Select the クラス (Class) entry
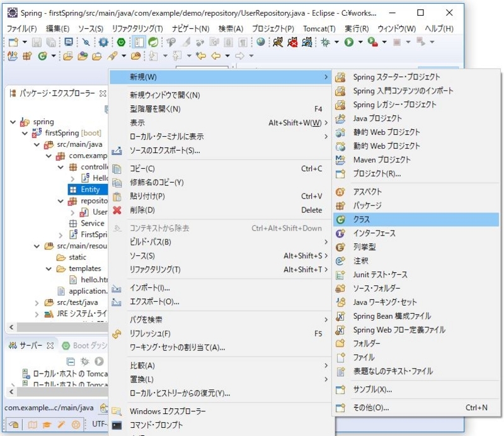The height and width of the screenshot is (436, 504). [416, 219]
